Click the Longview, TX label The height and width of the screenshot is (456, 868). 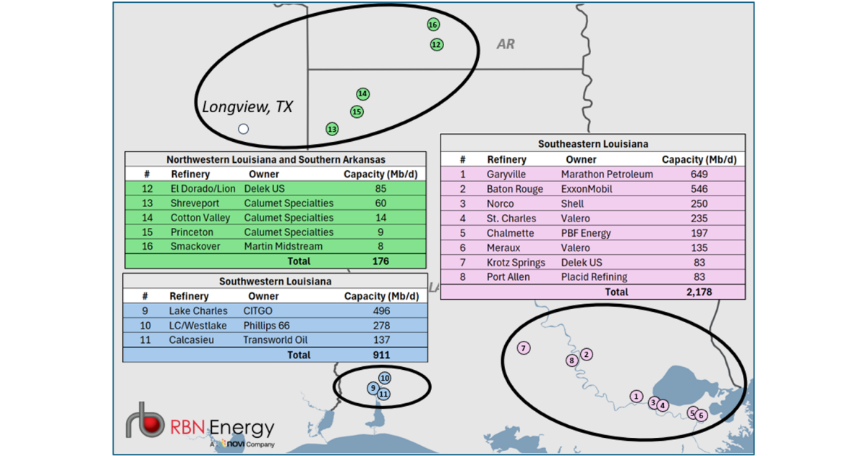click(247, 106)
